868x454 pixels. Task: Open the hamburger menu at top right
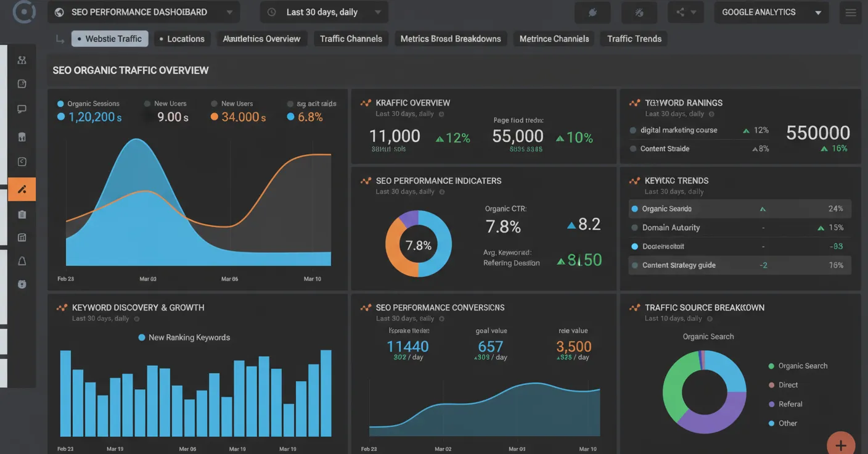coord(850,12)
